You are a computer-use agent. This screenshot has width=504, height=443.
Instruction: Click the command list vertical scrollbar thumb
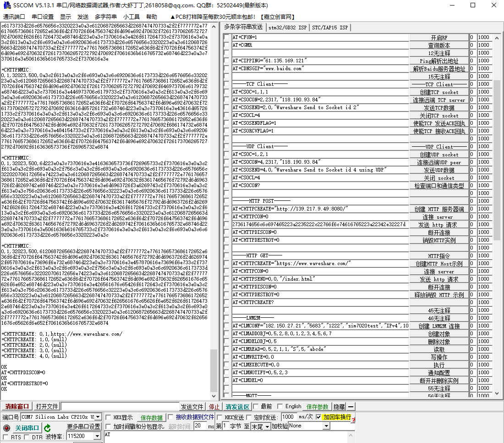[497, 160]
